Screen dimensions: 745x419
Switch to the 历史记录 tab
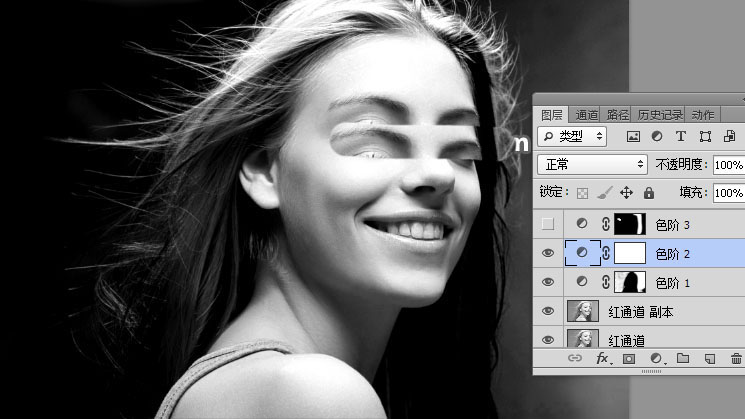660,114
